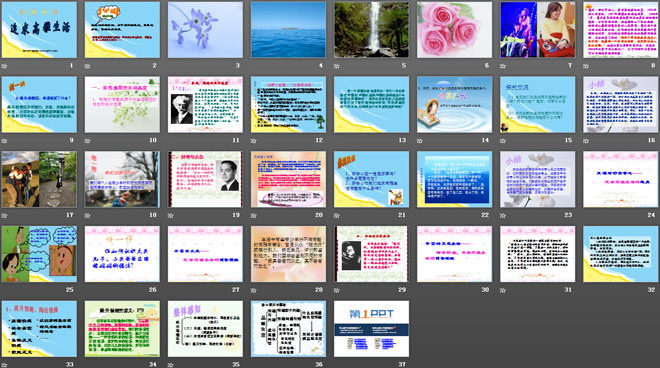Click the animation star icon under slide 8
Viewport: 660px width, 368px height.
[586, 66]
